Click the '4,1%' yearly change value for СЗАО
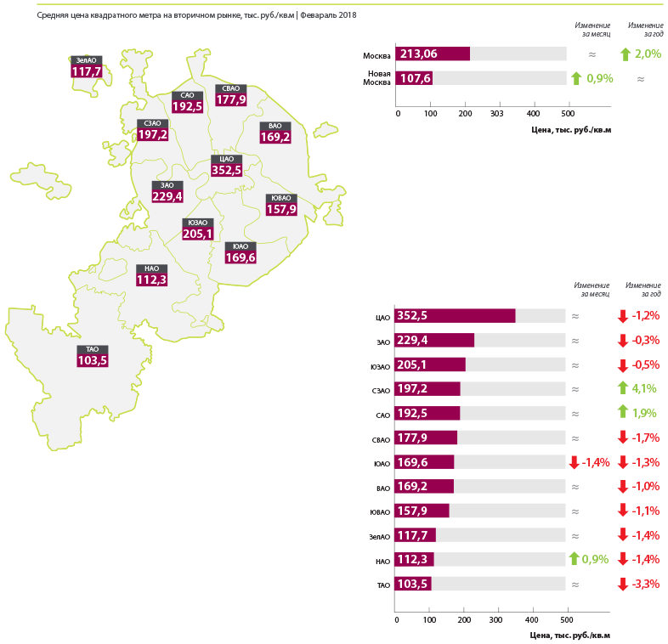This screenshot has width=668, height=644. tap(644, 388)
